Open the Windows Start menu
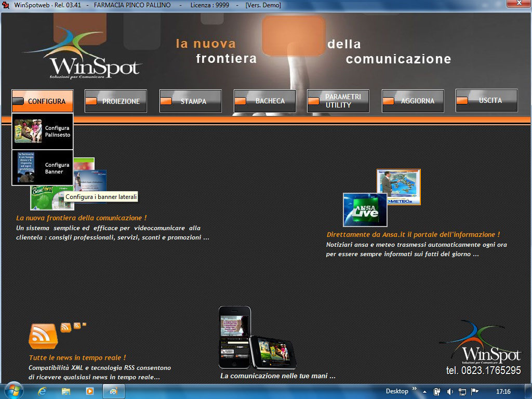This screenshot has width=532, height=399. (x=13, y=391)
